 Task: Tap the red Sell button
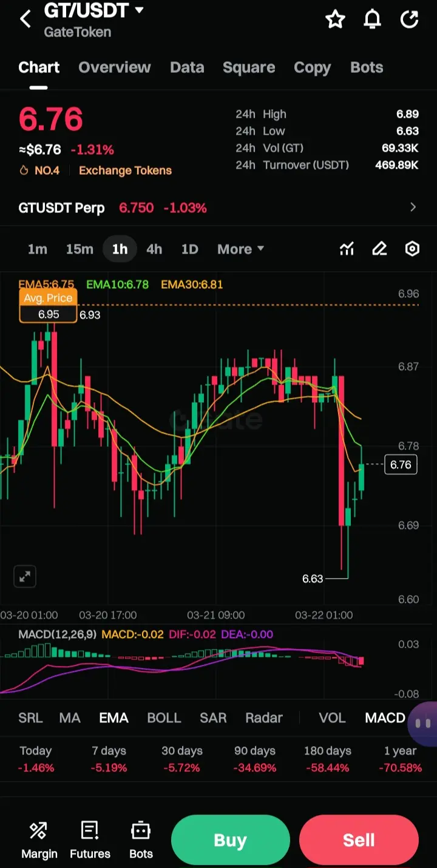[x=359, y=840]
